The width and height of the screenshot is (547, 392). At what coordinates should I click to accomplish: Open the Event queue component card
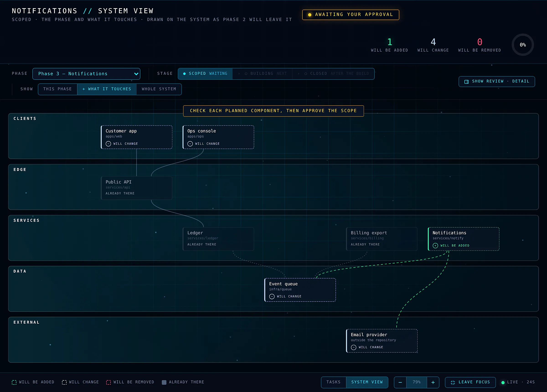(x=300, y=290)
